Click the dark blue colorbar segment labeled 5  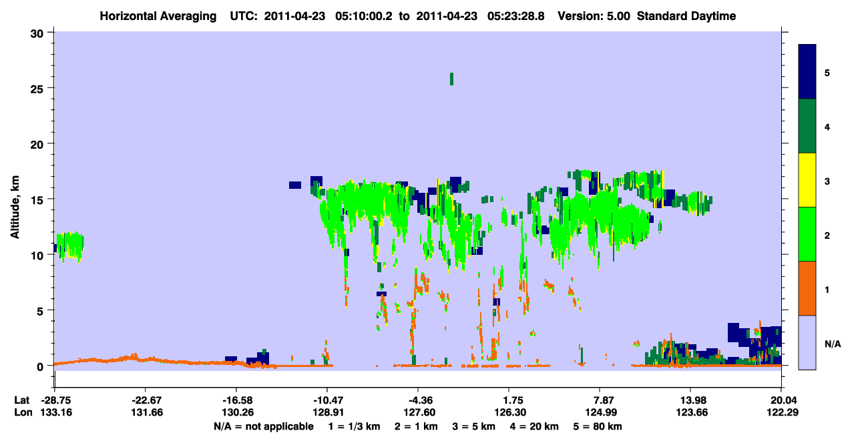807,72
